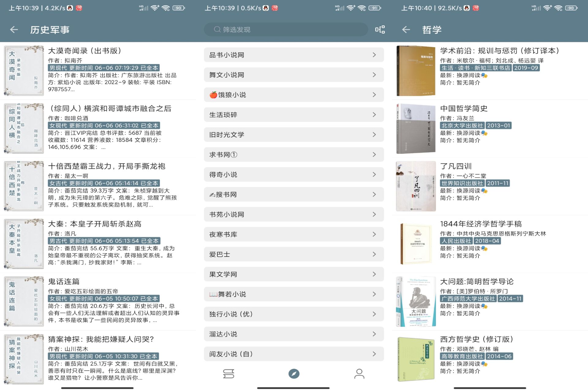Open the 爱巴士 source from the list
Screen dimensions: 588x392
pos(293,254)
